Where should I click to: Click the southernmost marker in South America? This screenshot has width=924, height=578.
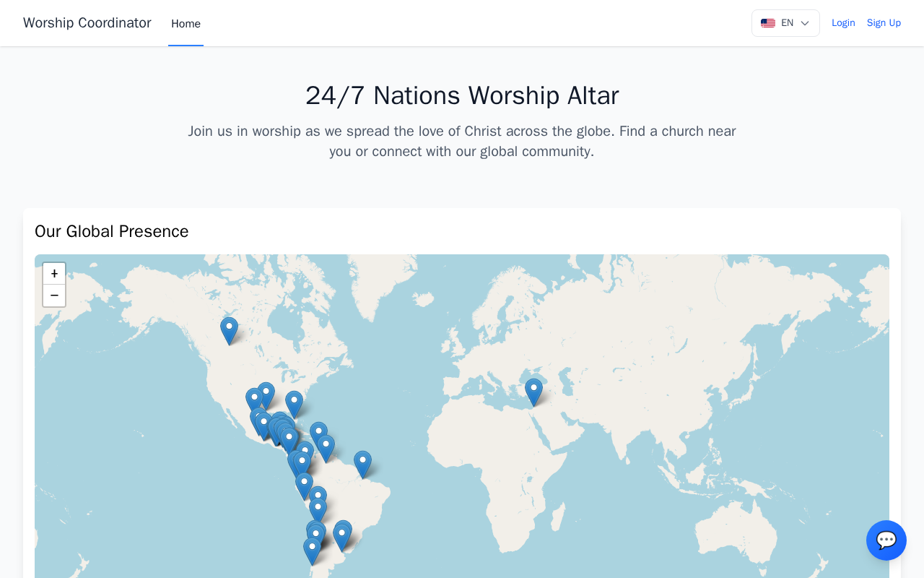312,550
